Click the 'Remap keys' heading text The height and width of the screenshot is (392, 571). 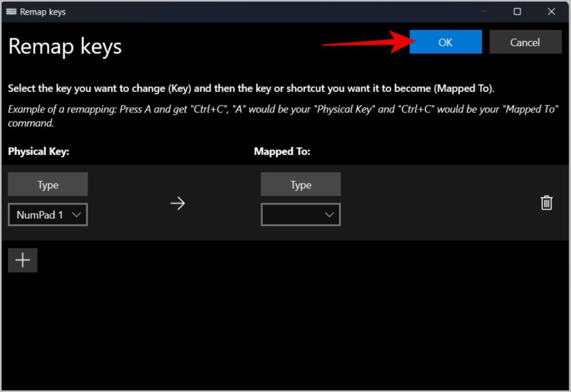click(x=65, y=47)
